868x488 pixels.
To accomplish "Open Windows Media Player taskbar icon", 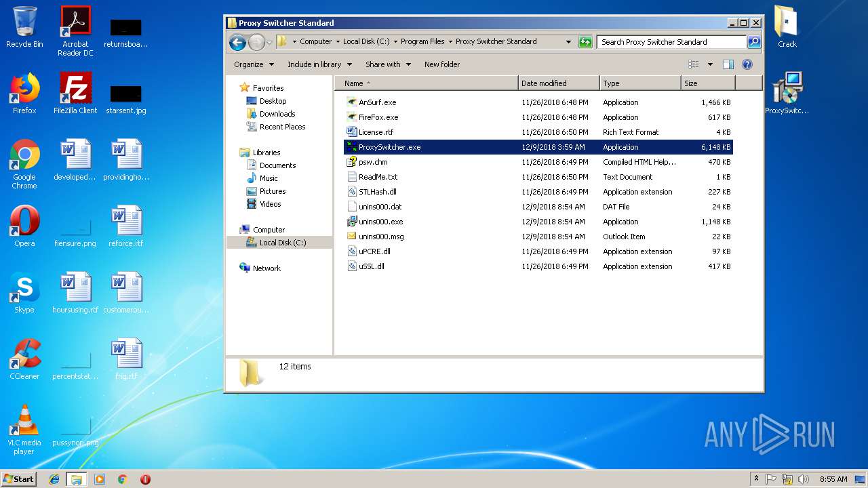I will click(100, 479).
